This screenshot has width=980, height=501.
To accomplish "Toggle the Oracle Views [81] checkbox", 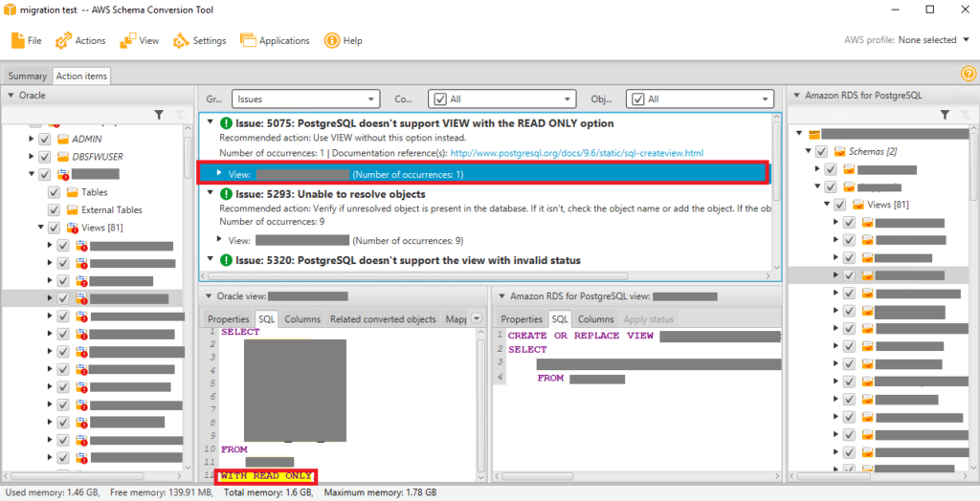I will pyautogui.click(x=54, y=228).
